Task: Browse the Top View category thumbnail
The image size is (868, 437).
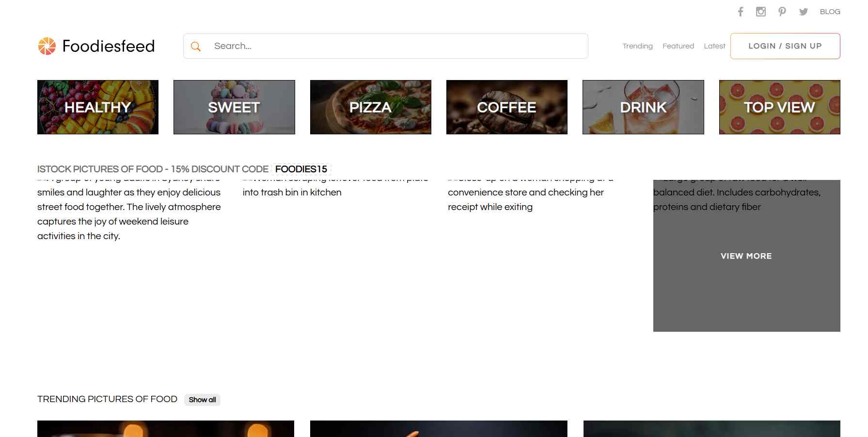Action: (779, 107)
